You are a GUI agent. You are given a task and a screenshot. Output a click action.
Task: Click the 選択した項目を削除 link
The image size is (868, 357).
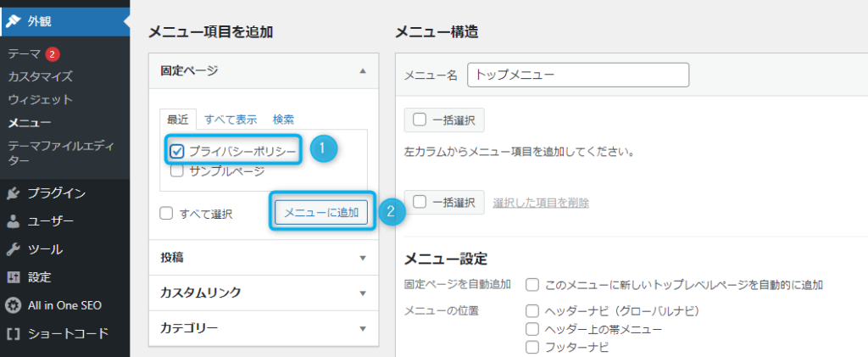[541, 203]
